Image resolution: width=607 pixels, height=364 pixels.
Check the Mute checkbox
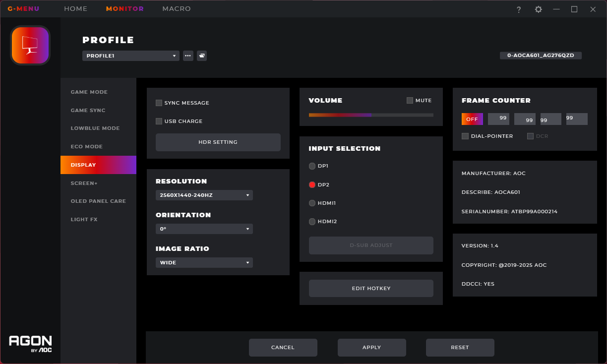pyautogui.click(x=410, y=100)
